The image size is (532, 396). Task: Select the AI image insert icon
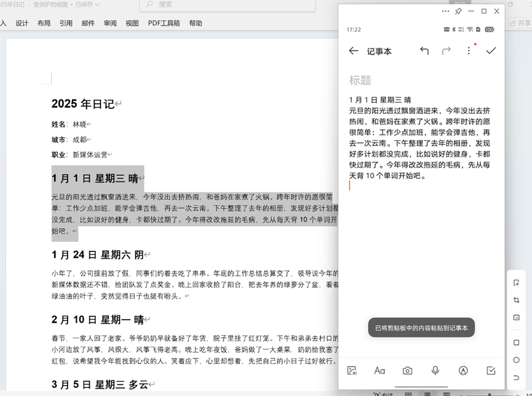352,371
